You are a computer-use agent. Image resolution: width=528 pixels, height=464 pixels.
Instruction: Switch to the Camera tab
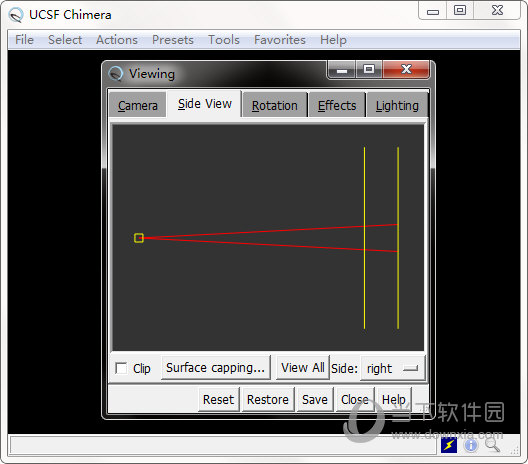(138, 105)
